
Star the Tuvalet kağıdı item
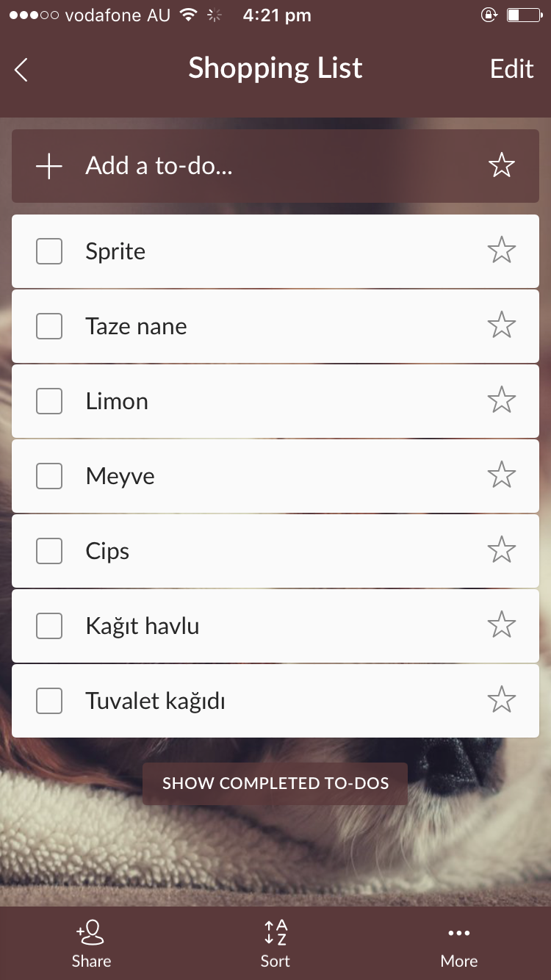point(502,700)
